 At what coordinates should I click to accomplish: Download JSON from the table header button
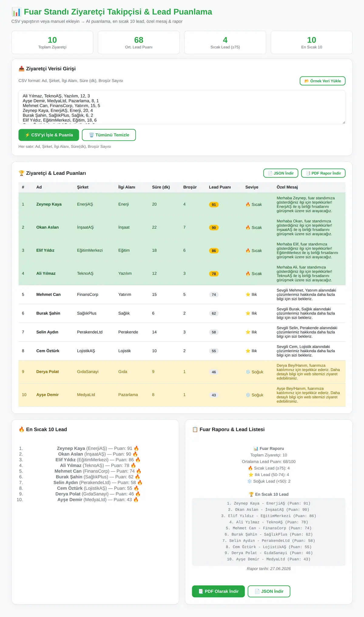pyautogui.click(x=281, y=173)
